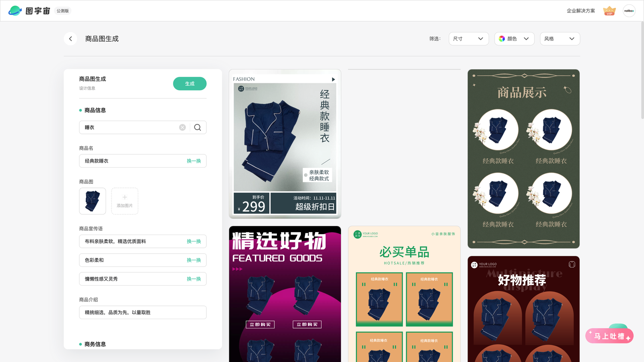Screen dimensions: 644x362
Task: Focus the 睡衣 product search field
Action: tap(143, 127)
